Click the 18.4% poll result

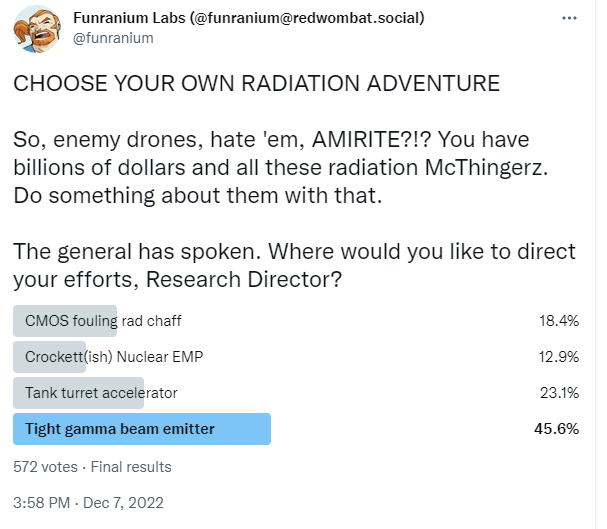coord(559,321)
